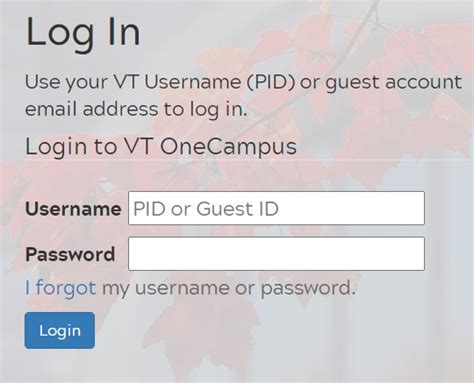Click the "email address to log in." line

click(x=136, y=109)
